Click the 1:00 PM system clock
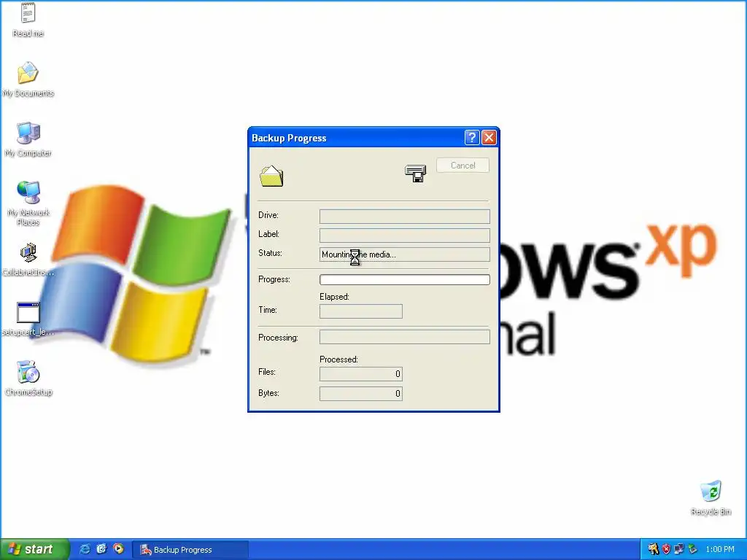This screenshot has height=560, width=747. click(x=720, y=549)
